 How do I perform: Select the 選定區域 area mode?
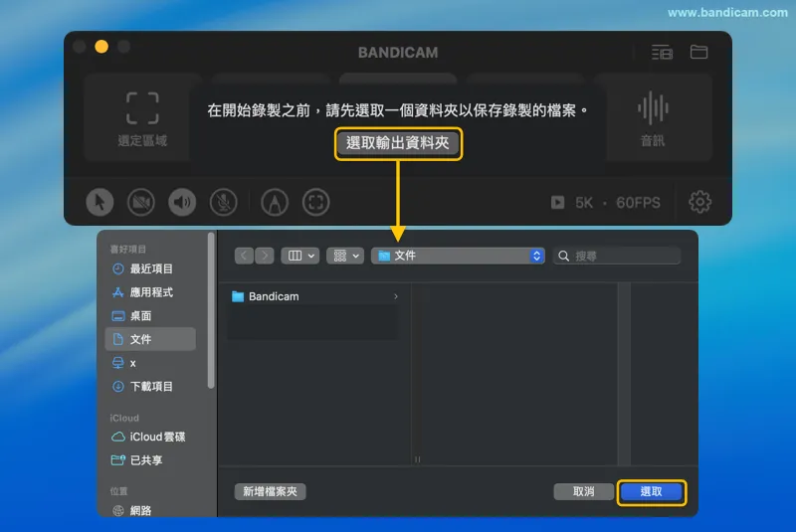[142, 118]
